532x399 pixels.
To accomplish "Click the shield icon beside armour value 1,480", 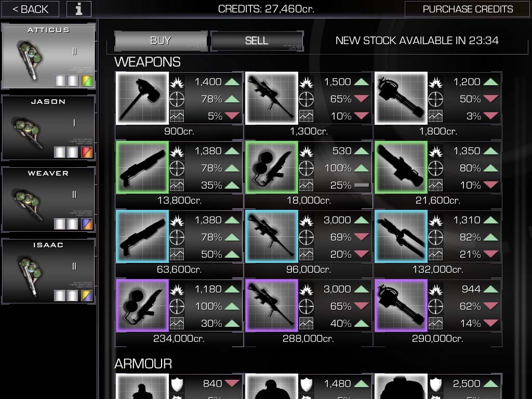I will click(x=306, y=384).
